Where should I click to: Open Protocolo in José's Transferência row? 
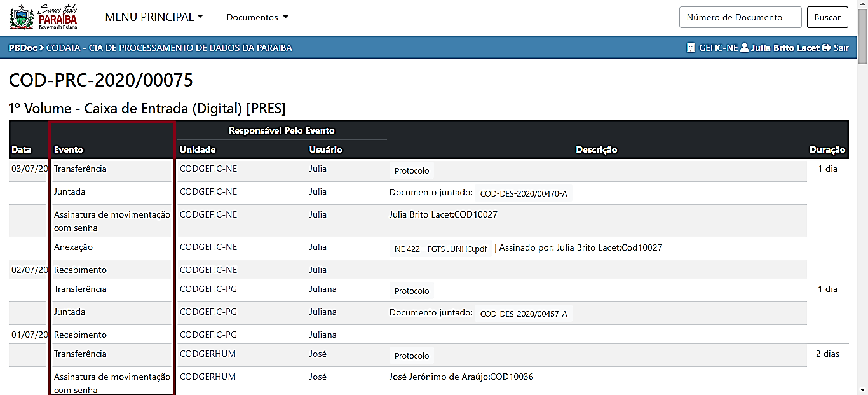point(412,356)
